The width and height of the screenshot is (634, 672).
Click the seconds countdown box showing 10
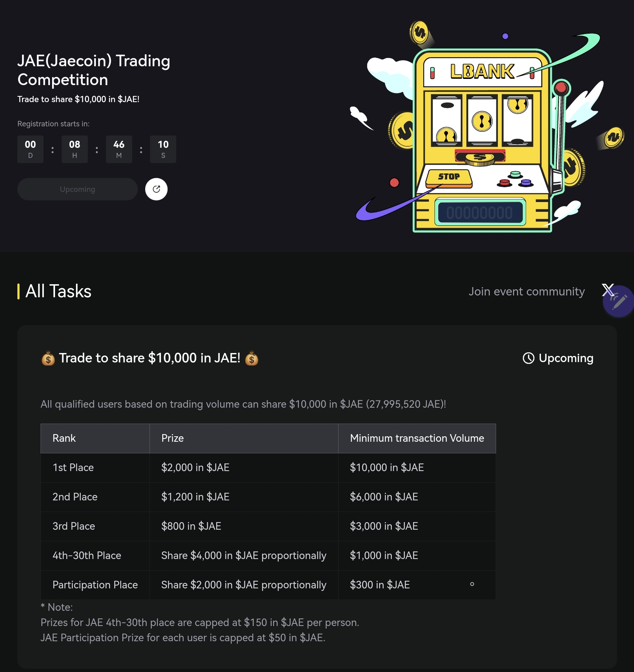coord(163,149)
